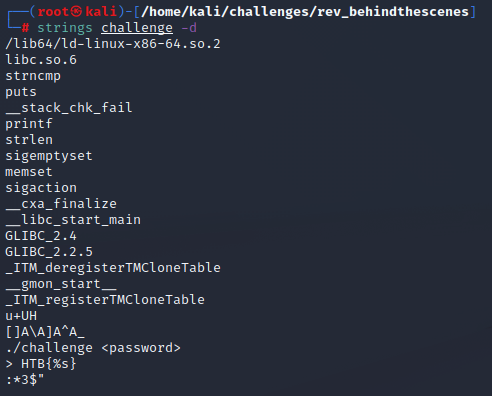The width and height of the screenshot is (492, 396).
Task: Click the root username in the prompt
Action: [x=53, y=12]
